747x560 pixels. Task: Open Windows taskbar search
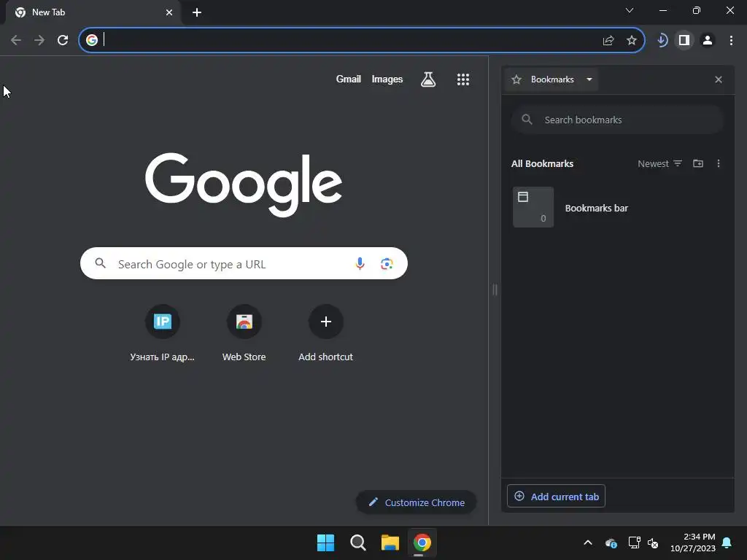point(357,542)
